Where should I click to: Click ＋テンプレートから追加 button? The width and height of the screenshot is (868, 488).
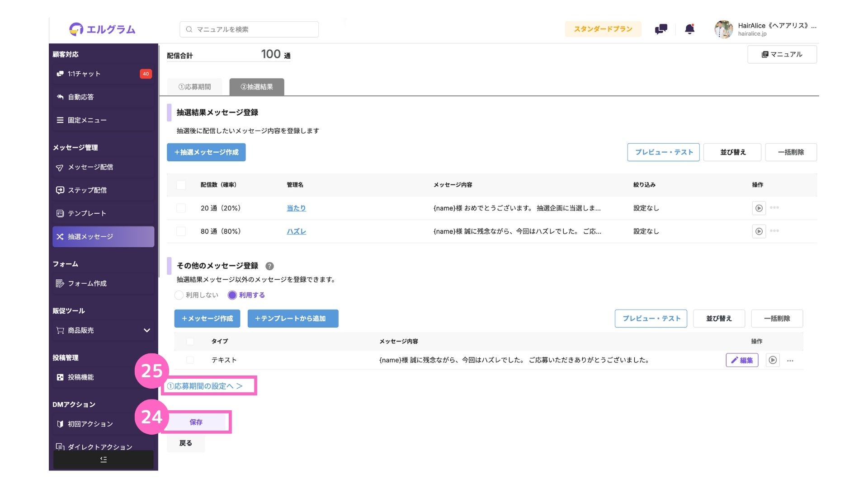click(293, 319)
